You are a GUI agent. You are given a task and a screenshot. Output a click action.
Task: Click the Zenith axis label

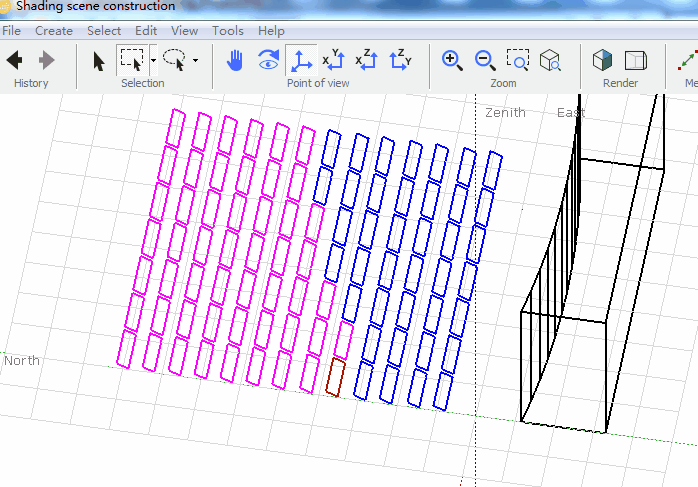coord(505,113)
